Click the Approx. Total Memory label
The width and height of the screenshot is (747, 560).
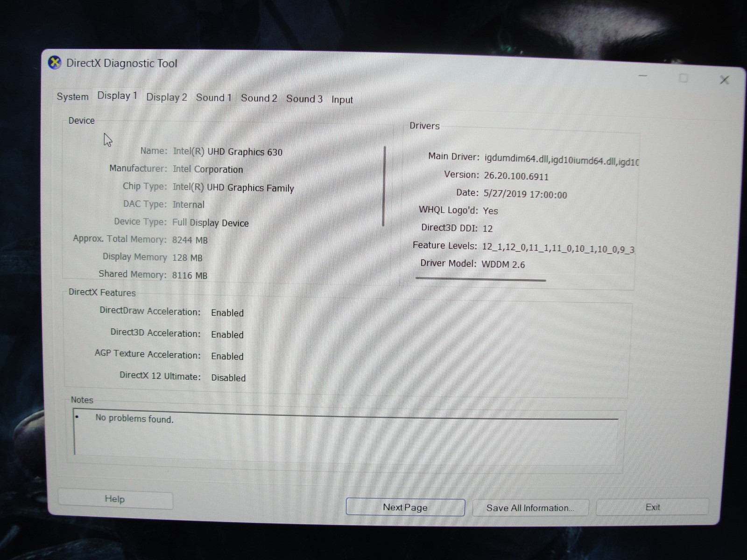(x=120, y=239)
